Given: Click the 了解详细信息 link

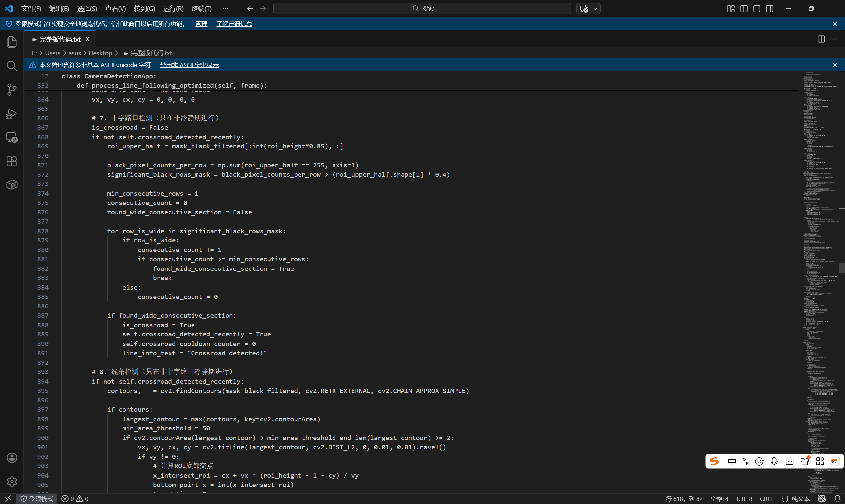Looking at the screenshot, I should (234, 24).
